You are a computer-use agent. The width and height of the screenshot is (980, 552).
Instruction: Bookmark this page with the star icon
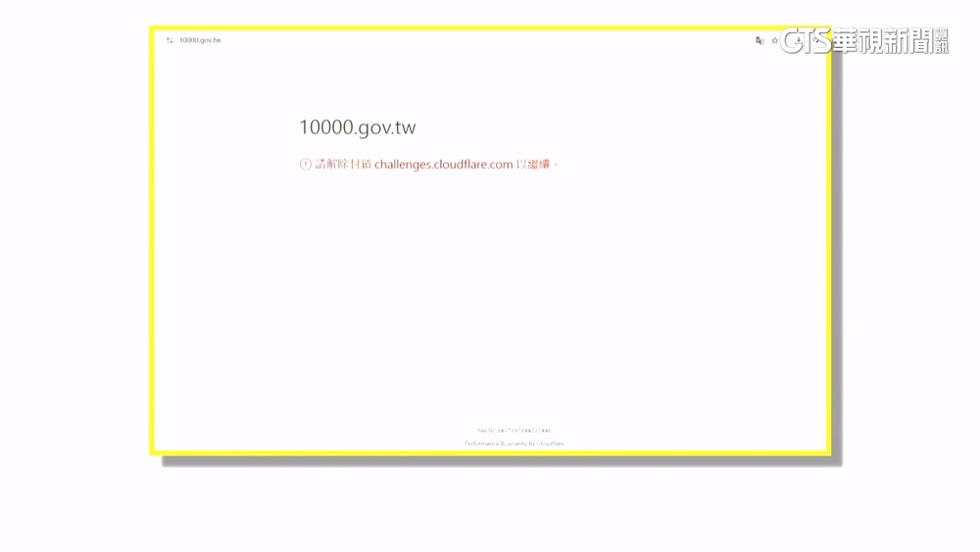pyautogui.click(x=774, y=40)
